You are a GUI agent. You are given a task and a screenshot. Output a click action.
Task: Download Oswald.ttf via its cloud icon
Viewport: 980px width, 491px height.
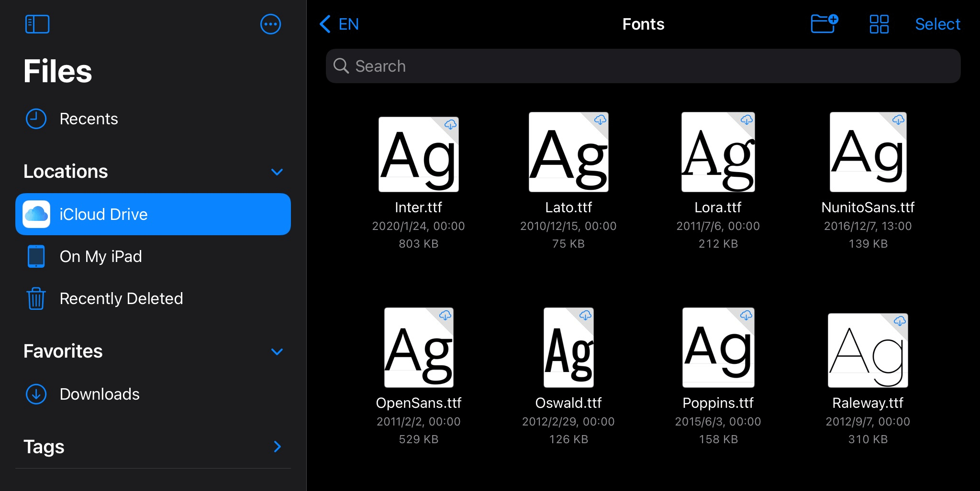(585, 315)
